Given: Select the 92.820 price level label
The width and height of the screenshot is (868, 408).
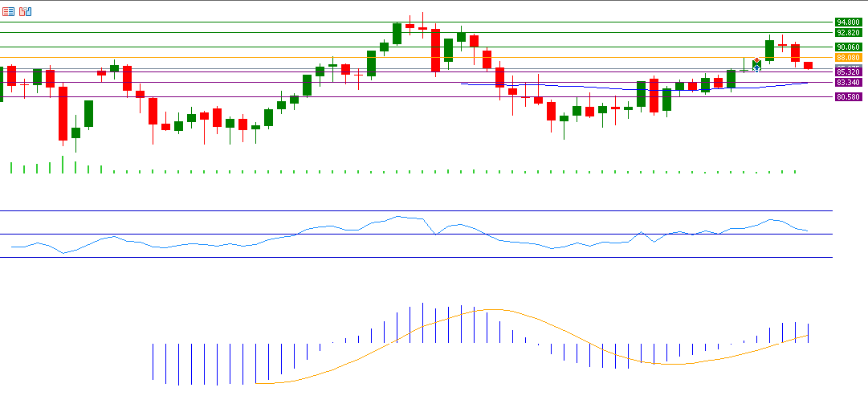Looking at the screenshot, I should tap(849, 33).
